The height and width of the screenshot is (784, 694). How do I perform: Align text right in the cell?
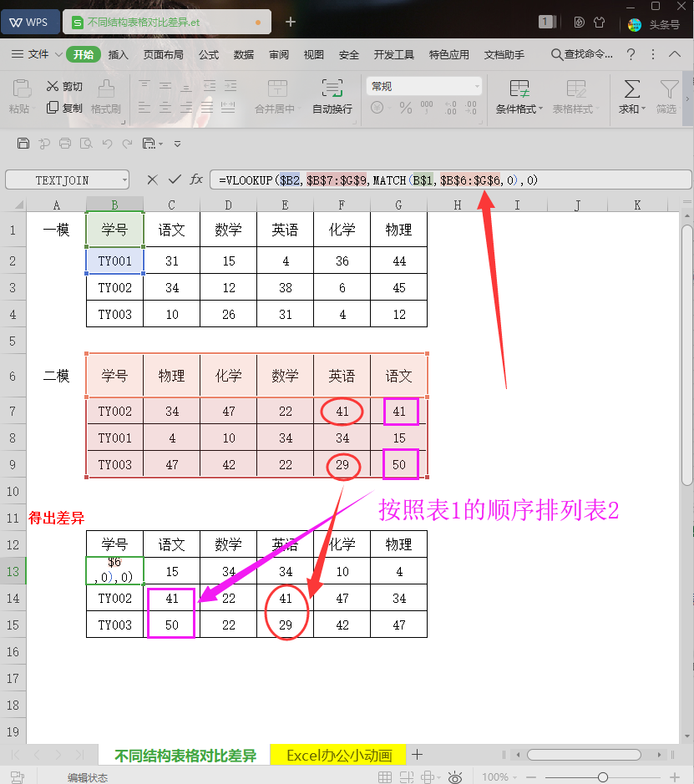pos(186,107)
